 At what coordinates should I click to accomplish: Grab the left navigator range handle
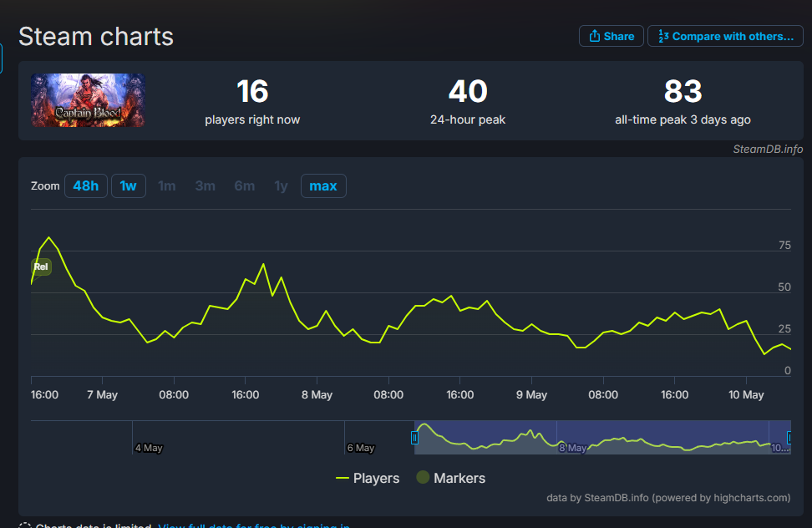[414, 438]
